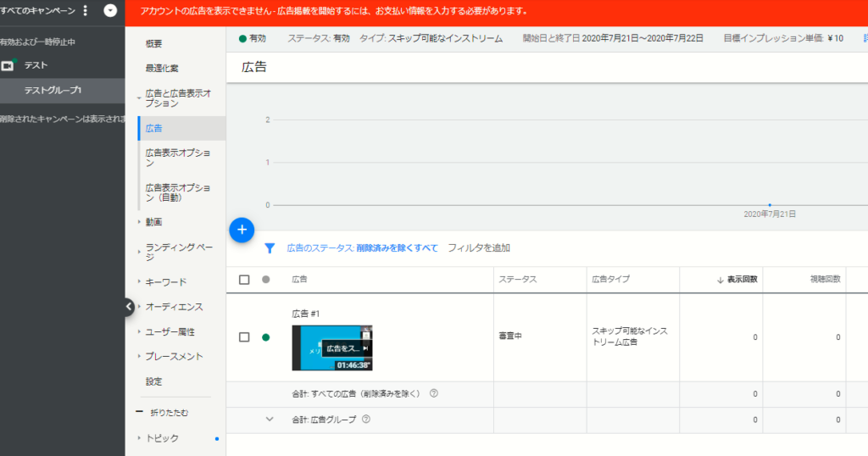
Task: Click the blue plus button to add an ad
Action: [x=242, y=231]
